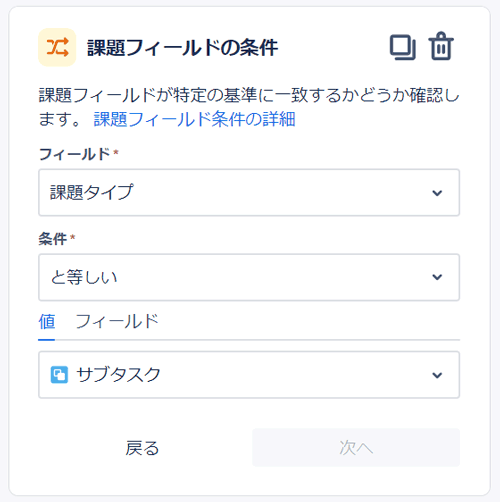Open the 課題タイプ field dropdown
This screenshot has width=500, height=502.
coord(249,192)
